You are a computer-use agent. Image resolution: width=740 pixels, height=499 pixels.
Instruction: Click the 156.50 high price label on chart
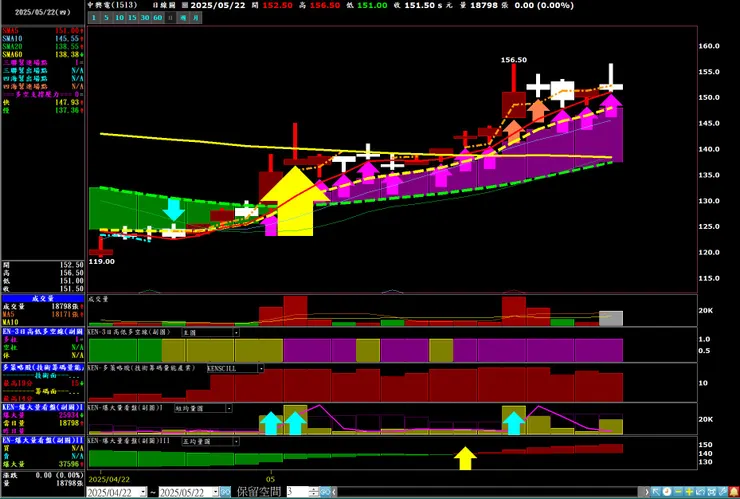[x=514, y=60]
